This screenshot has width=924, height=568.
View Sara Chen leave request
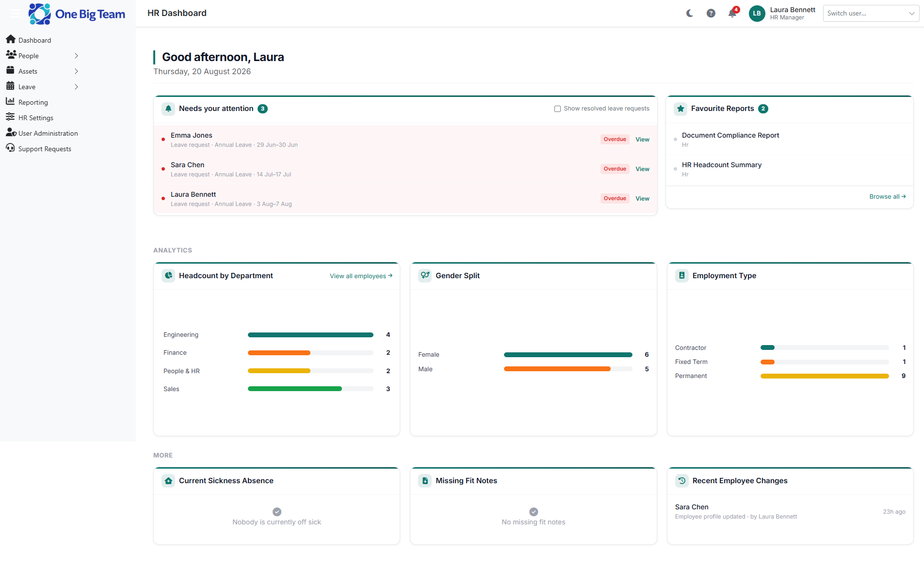pyautogui.click(x=642, y=169)
